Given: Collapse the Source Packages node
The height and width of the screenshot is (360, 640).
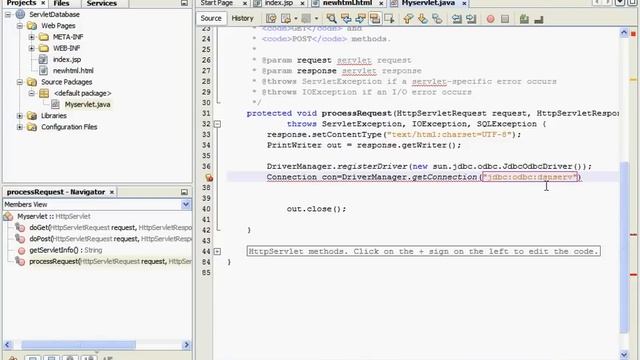Looking at the screenshot, I should 20,82.
